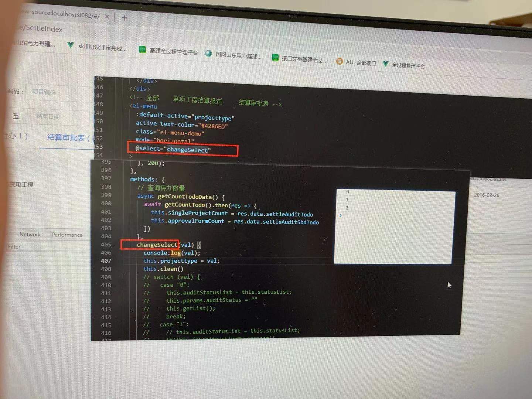Select value 2 in the suggestion list

click(x=347, y=208)
